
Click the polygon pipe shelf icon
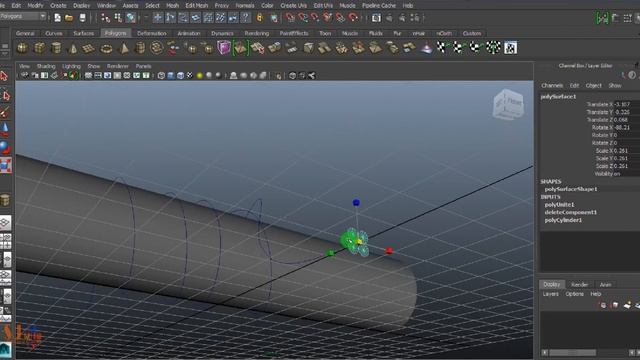tap(140, 48)
